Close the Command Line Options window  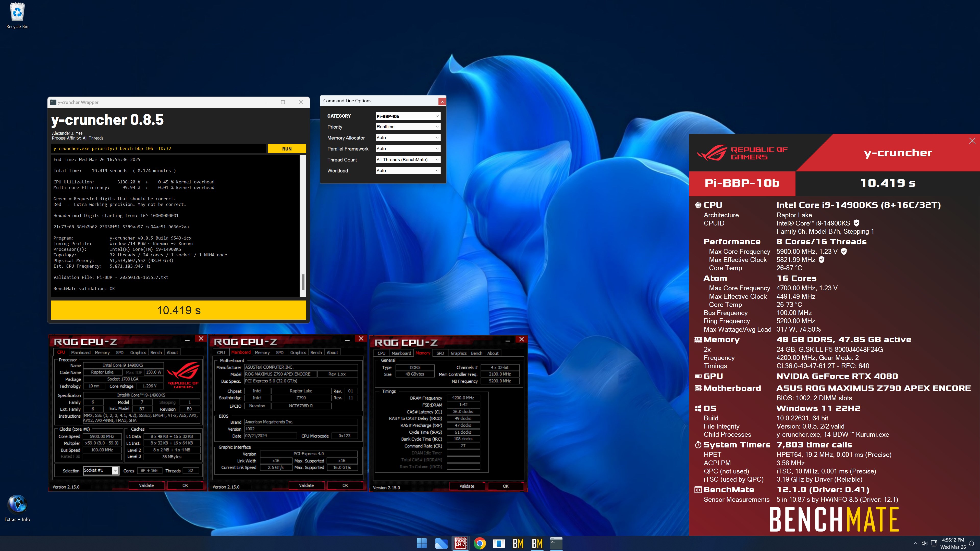coord(442,101)
